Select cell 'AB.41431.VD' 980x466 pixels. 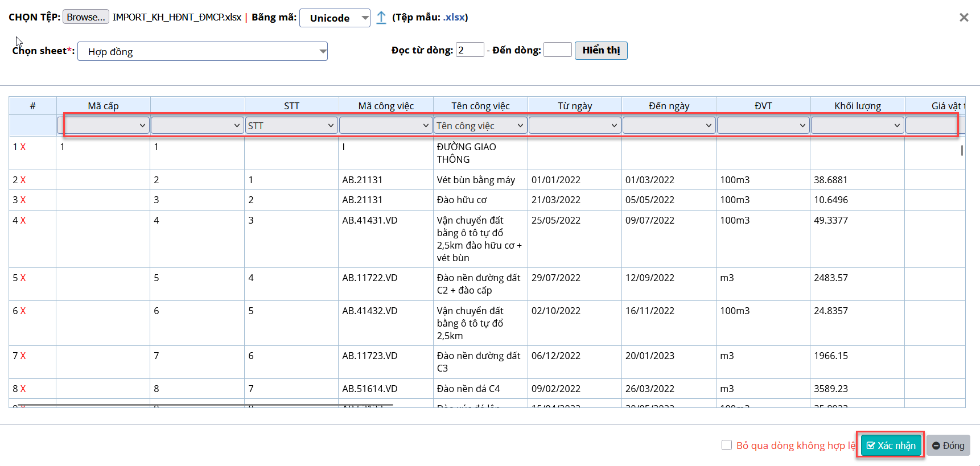tap(386, 239)
